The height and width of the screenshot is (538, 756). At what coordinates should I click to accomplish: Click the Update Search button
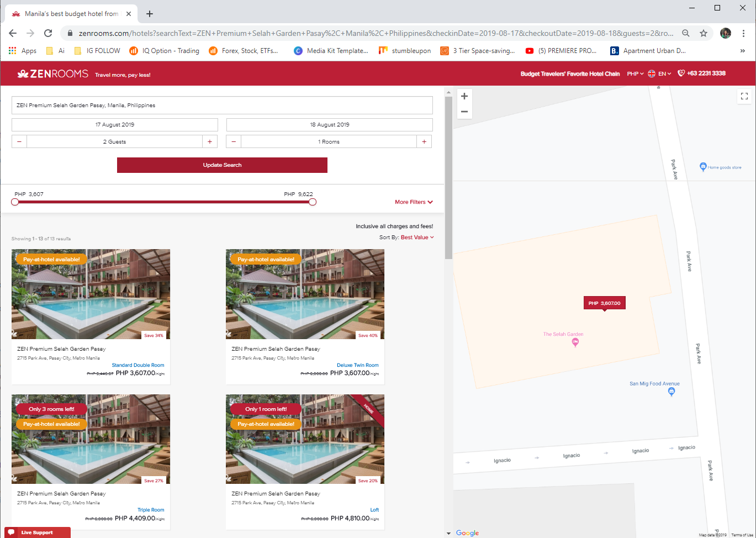pyautogui.click(x=222, y=165)
